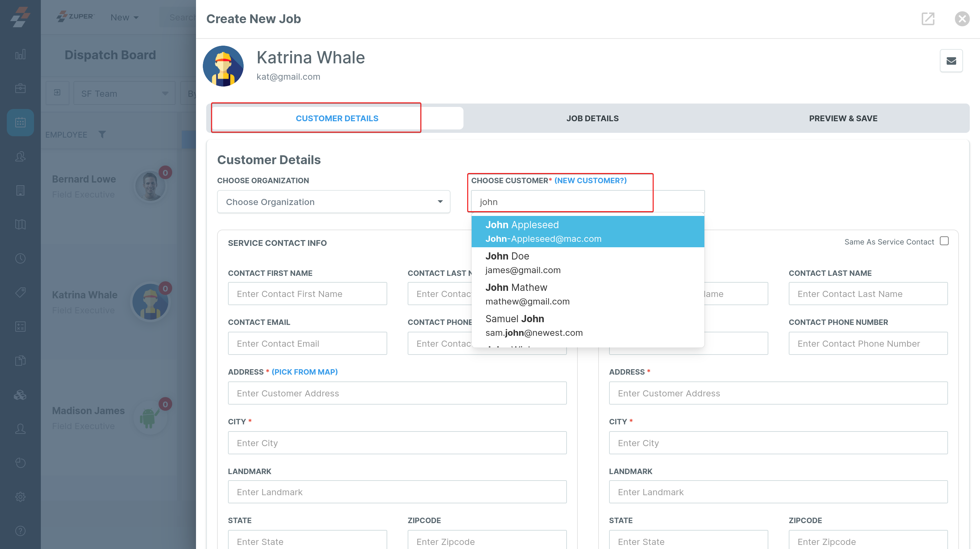The width and height of the screenshot is (980, 549).
Task: Open job form in new window icon
Action: (x=928, y=19)
